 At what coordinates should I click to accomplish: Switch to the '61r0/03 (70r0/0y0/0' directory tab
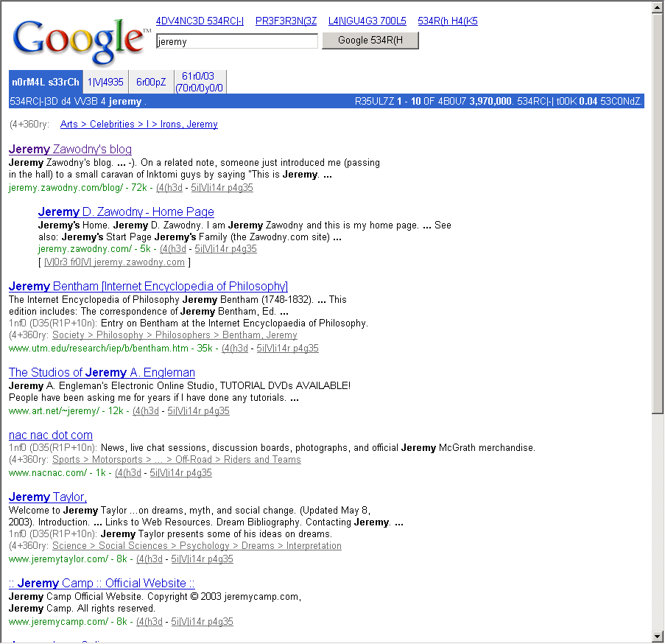point(200,82)
